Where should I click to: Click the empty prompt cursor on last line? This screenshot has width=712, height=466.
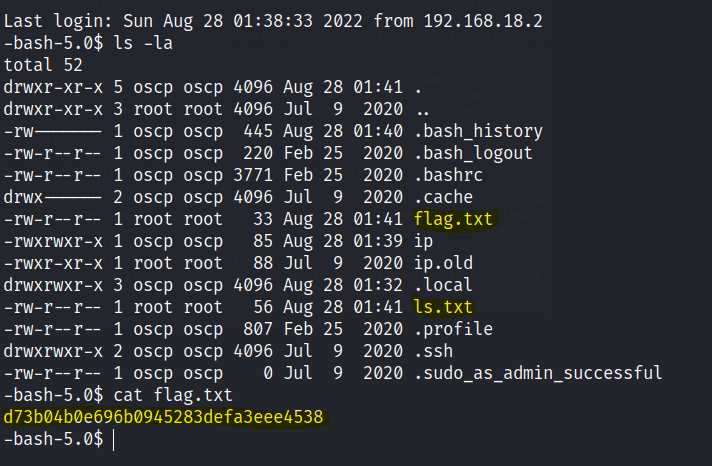113,440
